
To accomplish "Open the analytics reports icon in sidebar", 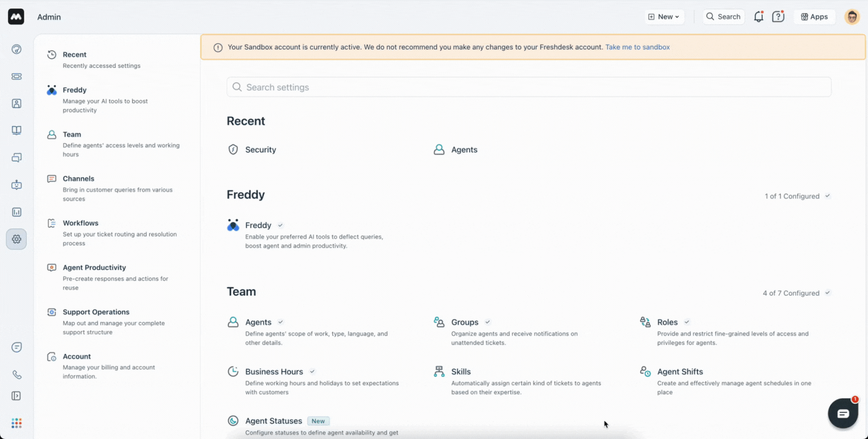I will pyautogui.click(x=17, y=212).
